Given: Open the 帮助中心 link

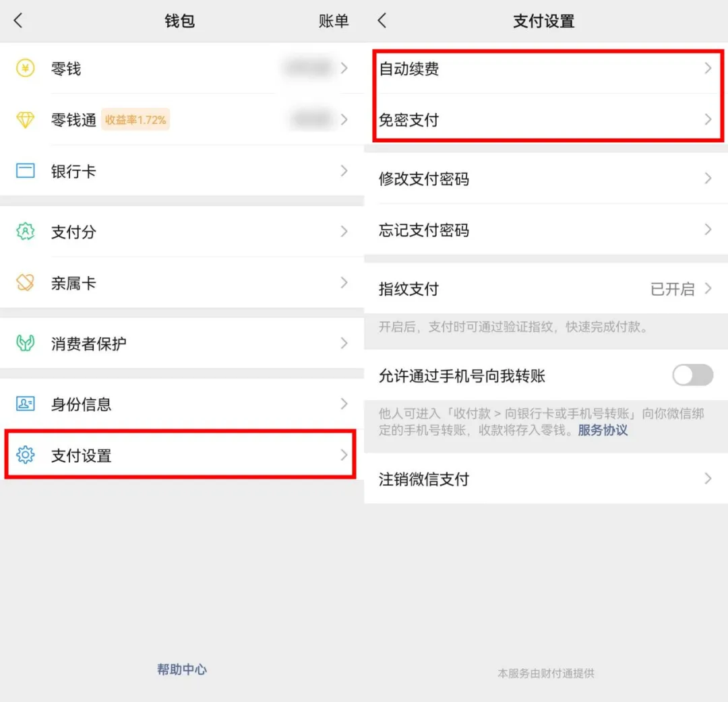Looking at the screenshot, I should (x=181, y=670).
